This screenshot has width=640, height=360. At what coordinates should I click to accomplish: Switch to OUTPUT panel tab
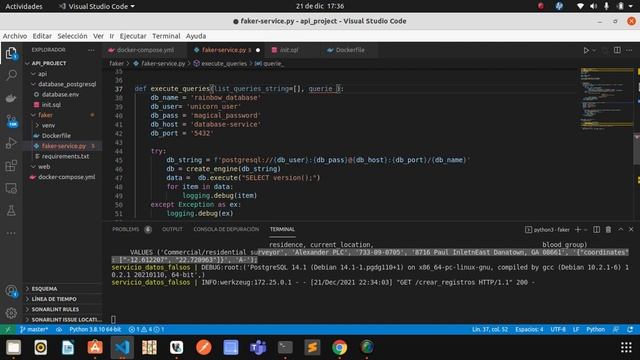pyautogui.click(x=172, y=229)
